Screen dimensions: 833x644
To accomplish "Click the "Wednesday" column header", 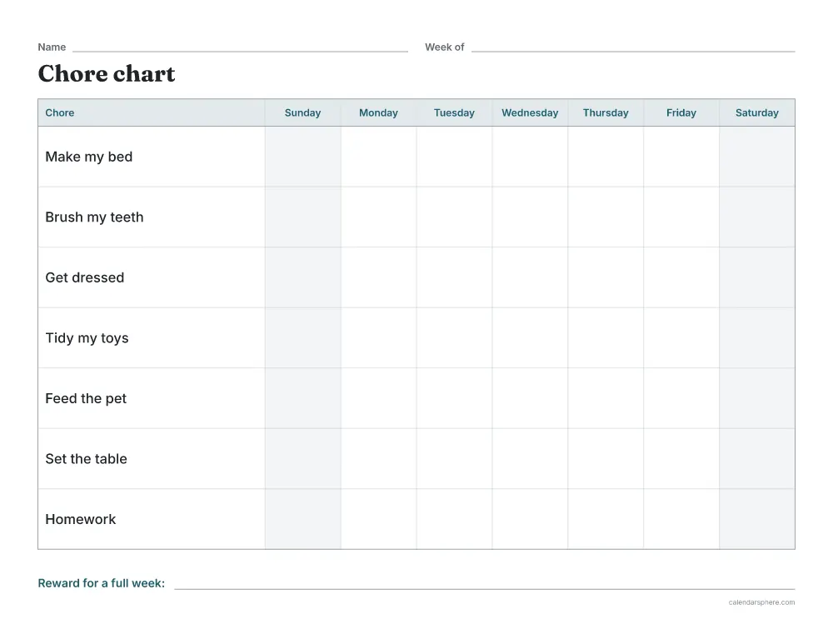I will coord(530,112).
